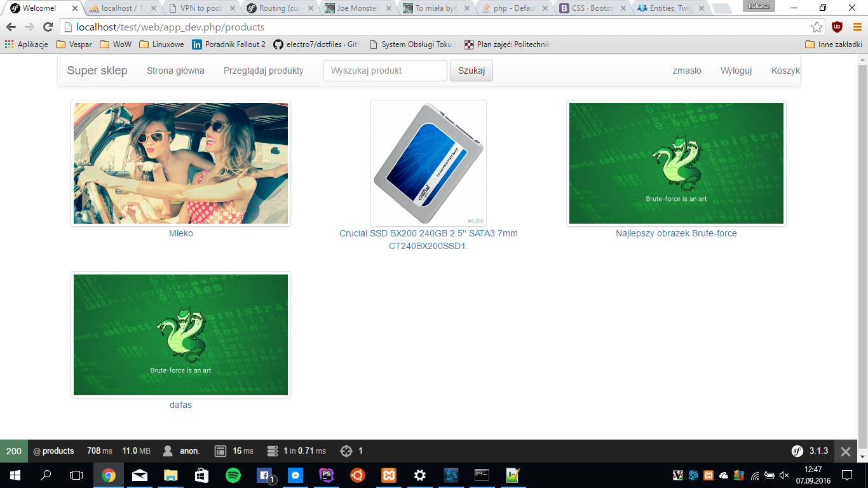Open the Chrome menu icon
The height and width of the screenshot is (488, 868).
coord(857,27)
